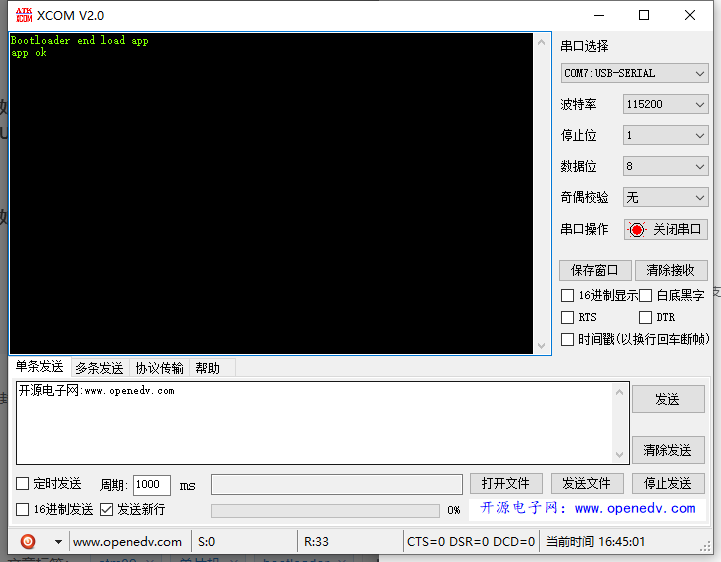Click the period input field showing 1000
Viewport: 721px width, 562px height.
tap(152, 485)
